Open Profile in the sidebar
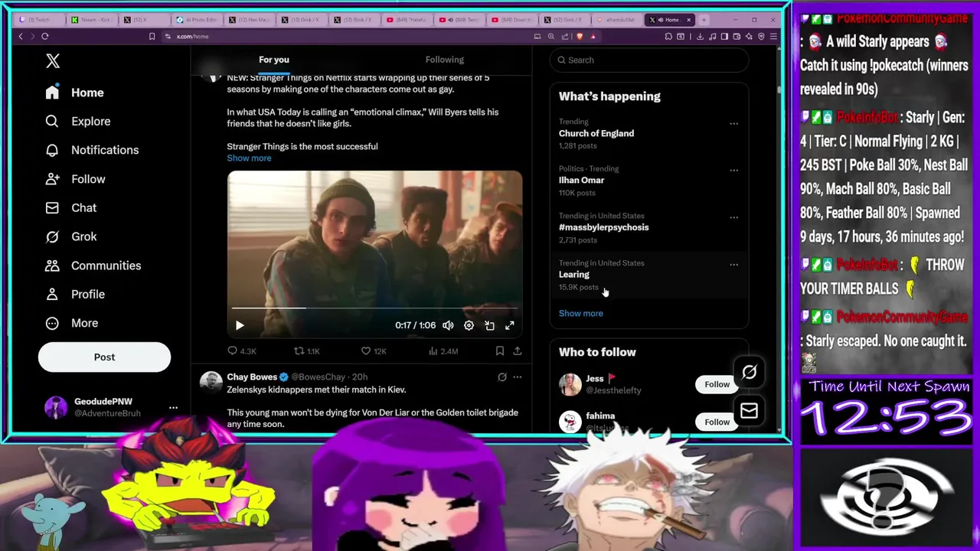Screen dimensions: 980x551 (x=74, y=294)
